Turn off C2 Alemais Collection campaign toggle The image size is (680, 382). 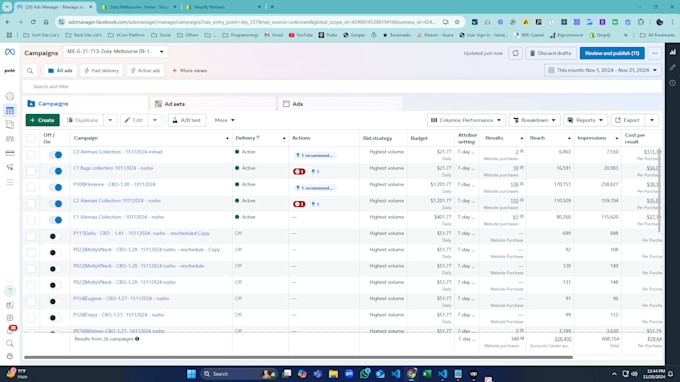coord(56,204)
